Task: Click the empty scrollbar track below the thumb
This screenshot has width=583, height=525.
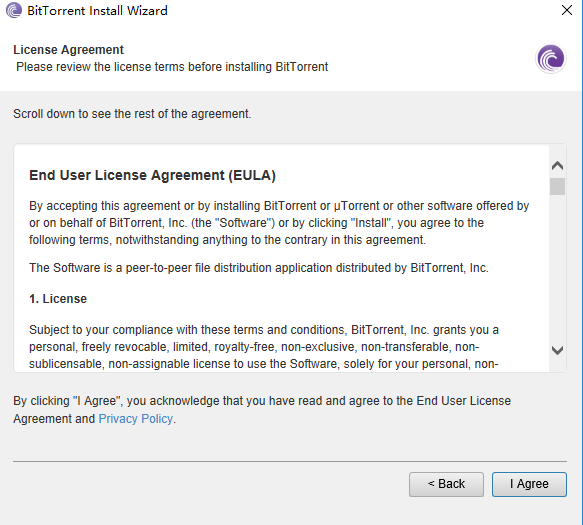Action: 557,268
